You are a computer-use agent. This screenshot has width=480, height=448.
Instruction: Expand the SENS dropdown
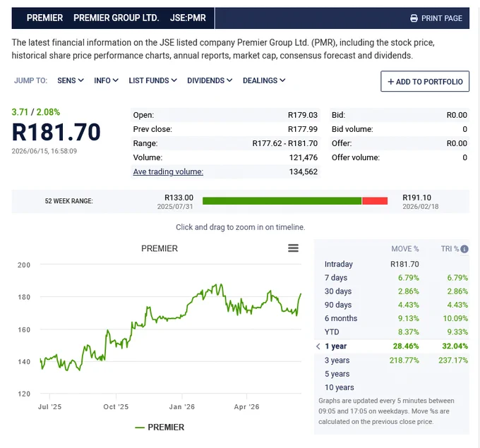tap(71, 80)
